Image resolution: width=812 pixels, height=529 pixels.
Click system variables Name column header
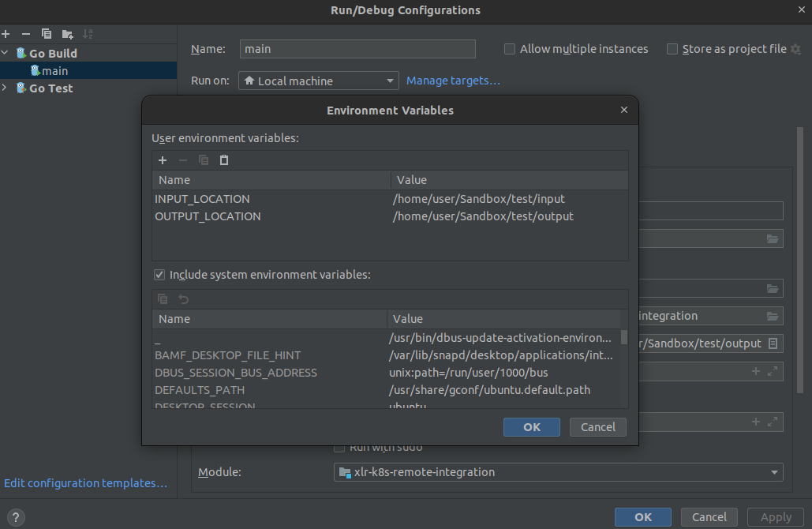(x=269, y=319)
